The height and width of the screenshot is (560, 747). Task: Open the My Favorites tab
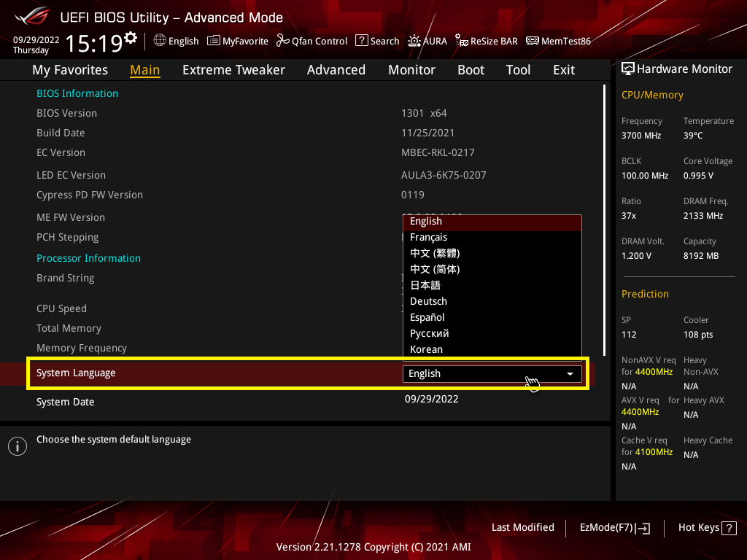point(70,70)
